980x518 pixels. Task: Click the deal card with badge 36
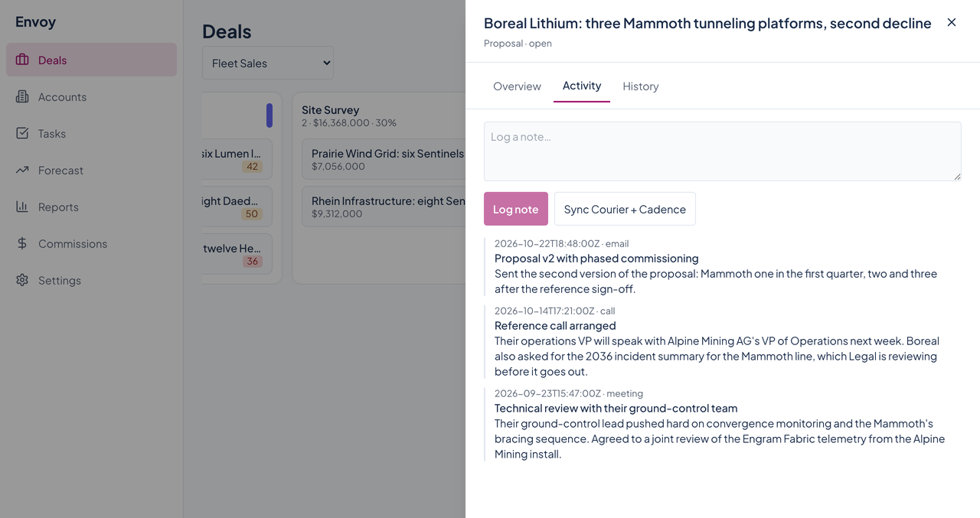coord(237,254)
